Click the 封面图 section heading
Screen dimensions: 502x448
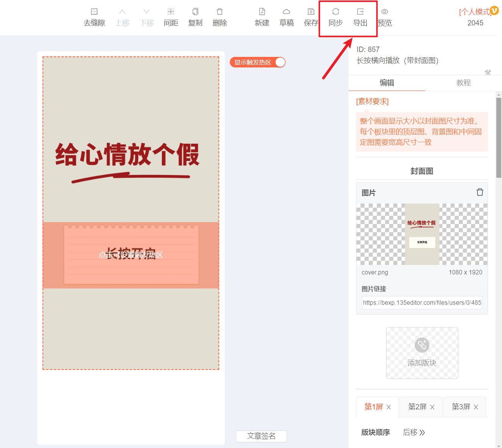(422, 171)
